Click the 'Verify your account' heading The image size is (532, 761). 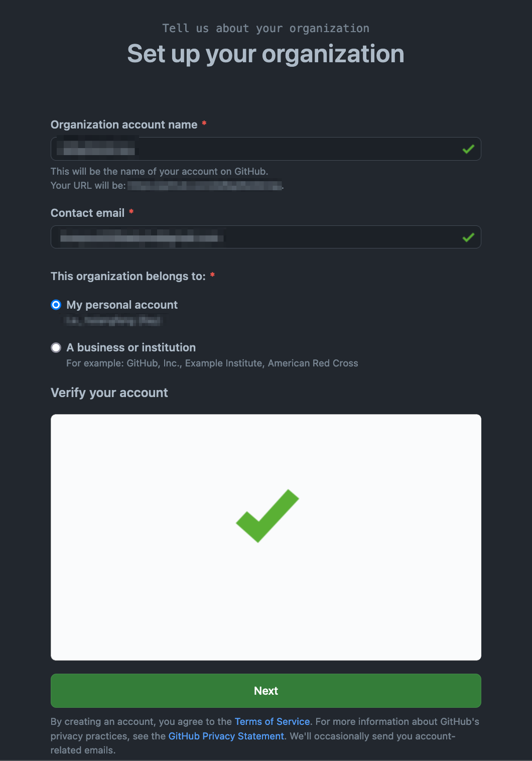(x=109, y=393)
